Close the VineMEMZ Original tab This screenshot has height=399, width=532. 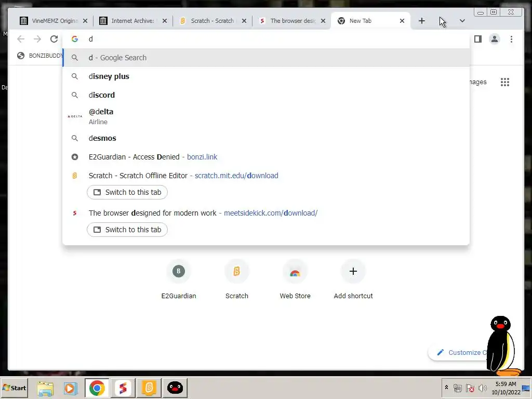point(85,21)
